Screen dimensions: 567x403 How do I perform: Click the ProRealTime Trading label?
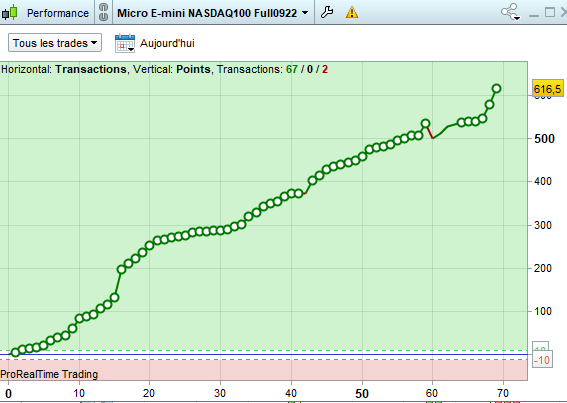49,374
